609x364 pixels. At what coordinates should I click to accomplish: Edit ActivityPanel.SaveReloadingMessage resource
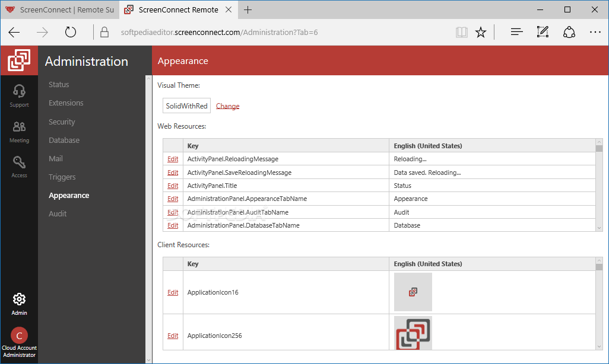point(173,173)
